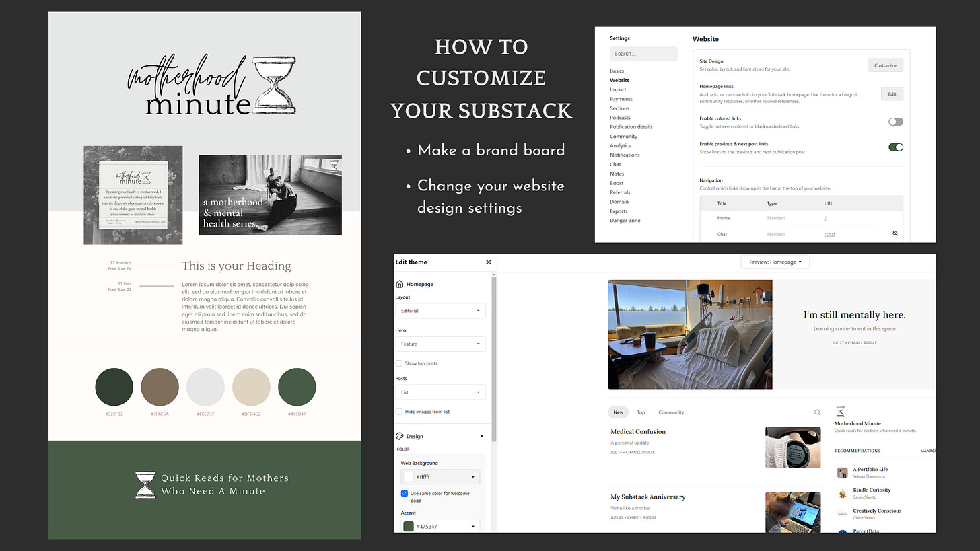Viewport: 980px width, 551px height.
Task: Click 'a motherhood & mental health series' image
Action: pyautogui.click(x=270, y=195)
